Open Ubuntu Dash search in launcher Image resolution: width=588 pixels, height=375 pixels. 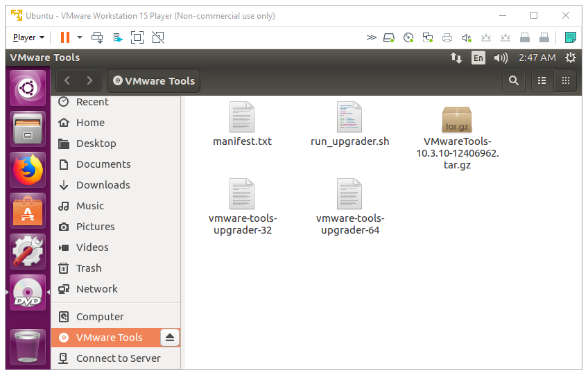pos(28,88)
